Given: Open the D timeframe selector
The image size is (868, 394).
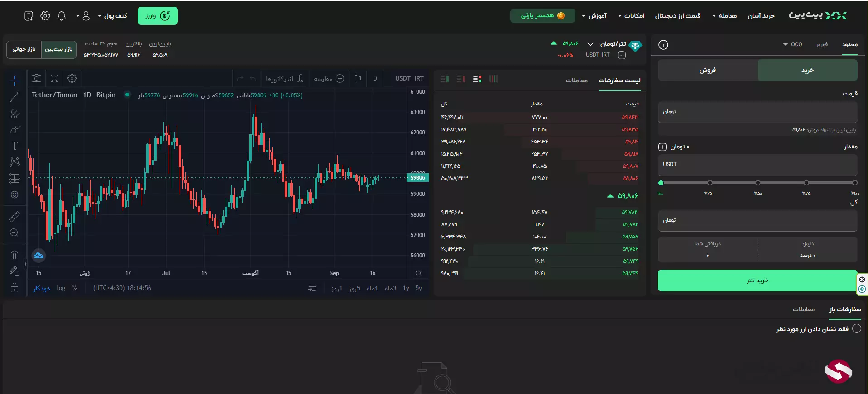Looking at the screenshot, I should click(375, 78).
